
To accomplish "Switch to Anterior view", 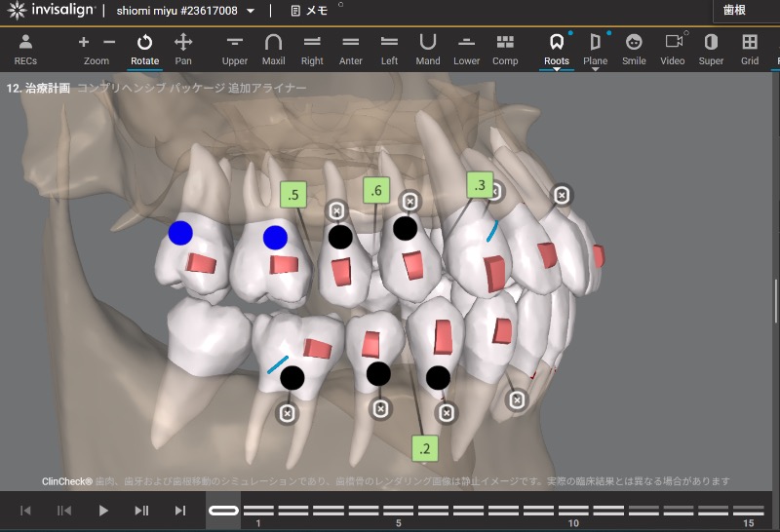I will (x=351, y=49).
